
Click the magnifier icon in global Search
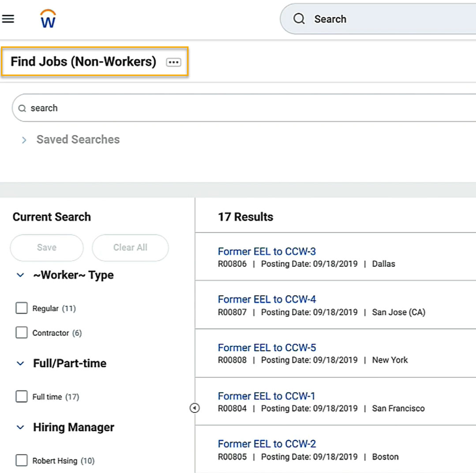pyautogui.click(x=299, y=19)
